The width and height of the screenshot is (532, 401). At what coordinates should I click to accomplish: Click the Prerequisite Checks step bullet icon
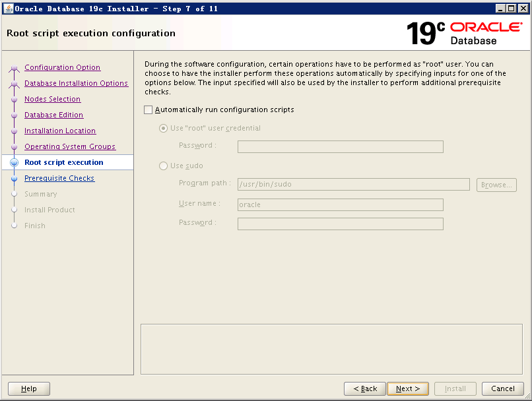click(15, 179)
